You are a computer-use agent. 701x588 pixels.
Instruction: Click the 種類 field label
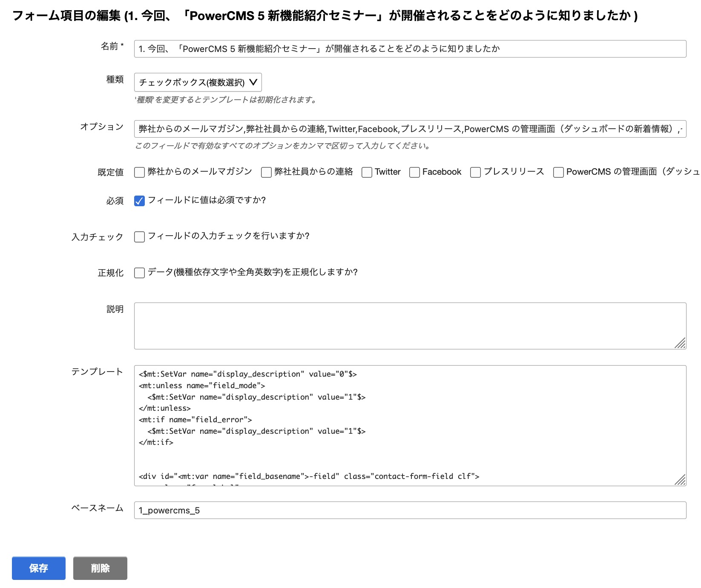click(115, 79)
